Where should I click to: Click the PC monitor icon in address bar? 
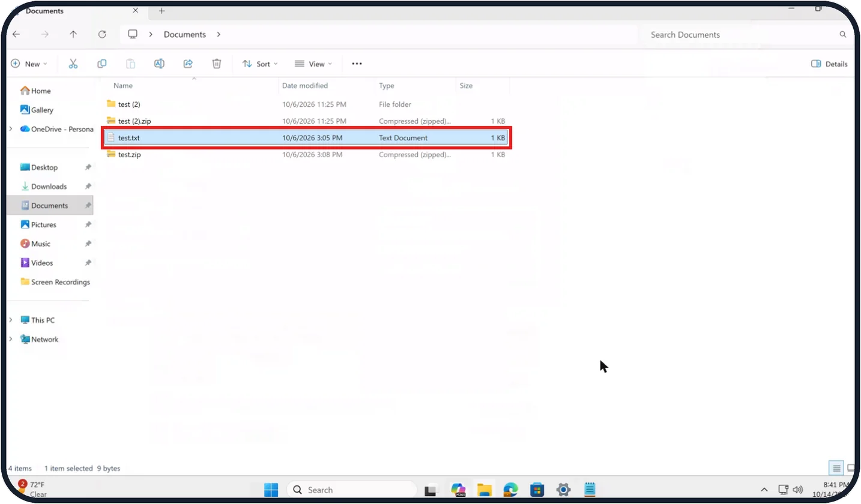[133, 34]
